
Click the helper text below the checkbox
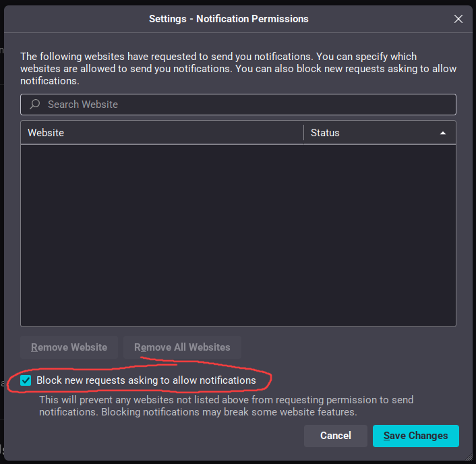click(x=226, y=406)
